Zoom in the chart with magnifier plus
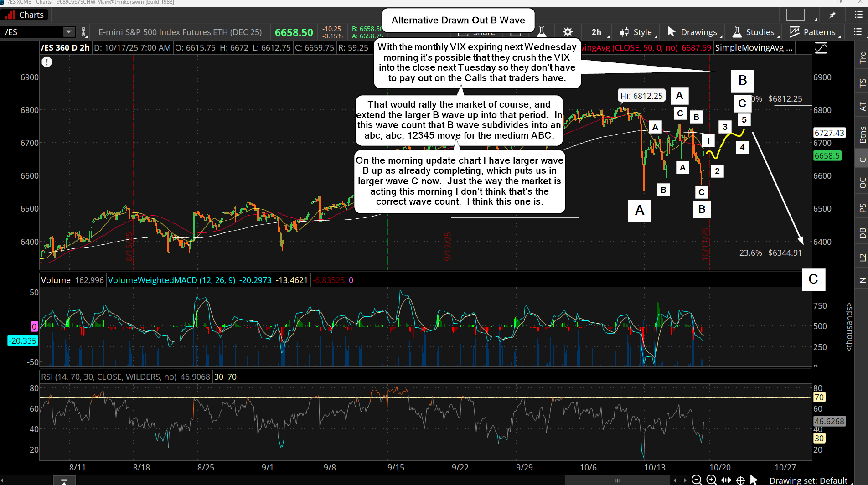Viewport: 868px width, 485px height. (711, 480)
